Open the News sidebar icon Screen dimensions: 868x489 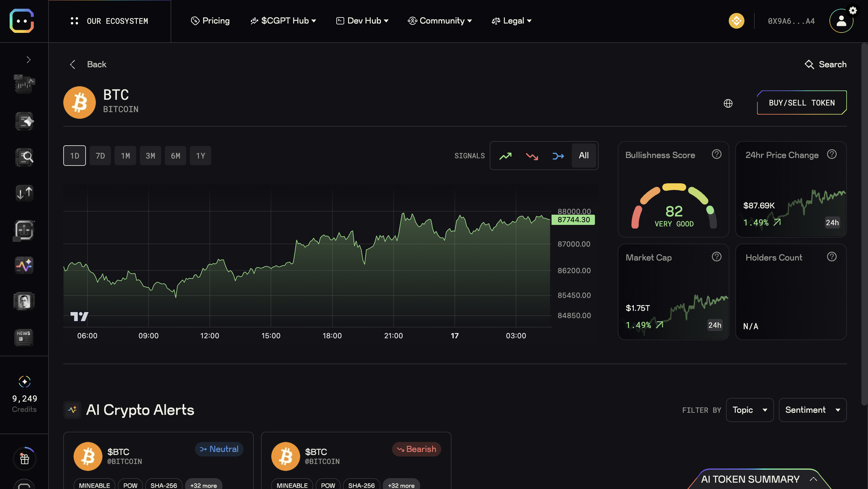(24, 337)
